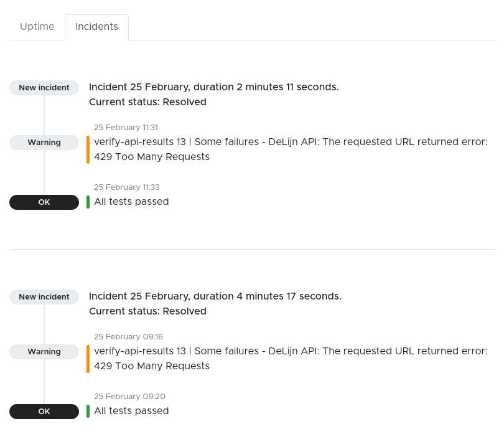This screenshot has height=439, width=504.
Task: Click the OK badge for the 09:20 event
Action: click(x=44, y=412)
